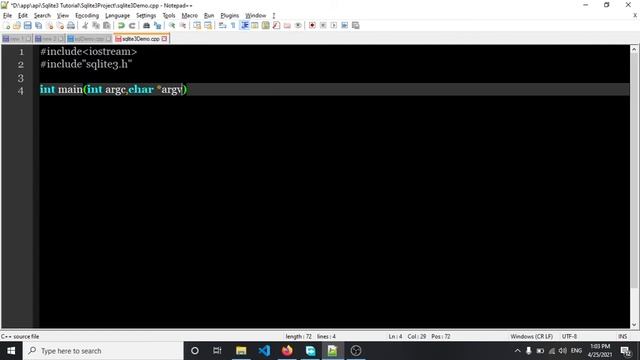The width and height of the screenshot is (640, 360).
Task: Click the Zoom In toolbar icon
Action: click(172, 25)
